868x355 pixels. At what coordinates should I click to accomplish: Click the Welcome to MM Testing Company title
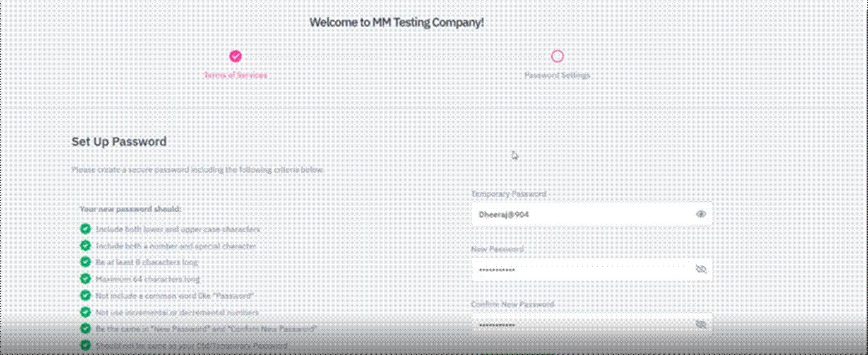coord(396,23)
